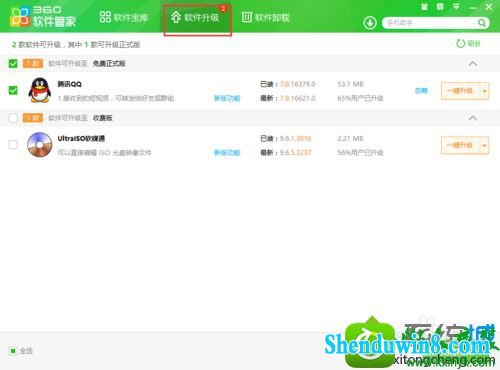Image resolution: width=500 pixels, height=370 pixels.
Task: Collapse the 收费版 group chevron
Action: tap(473, 118)
